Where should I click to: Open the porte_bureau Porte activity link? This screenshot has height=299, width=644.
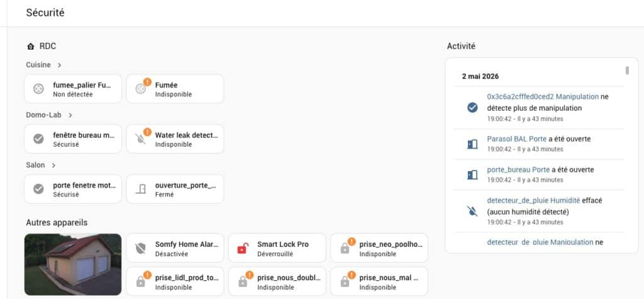coord(518,169)
